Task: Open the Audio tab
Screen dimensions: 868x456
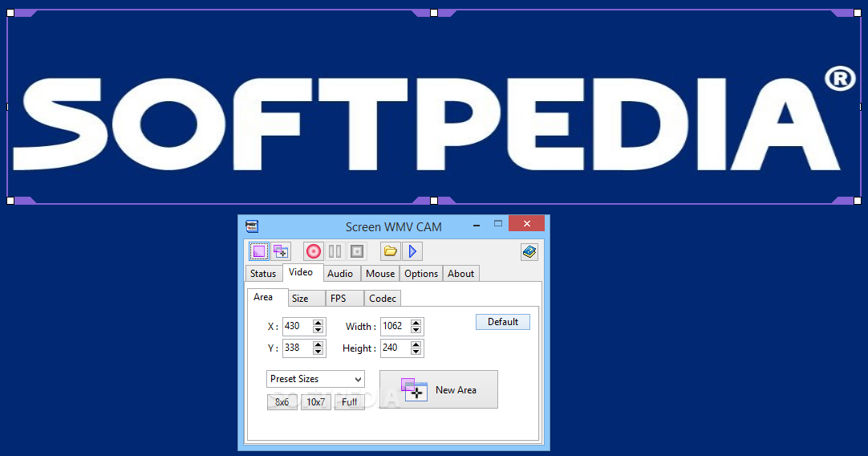Action: point(340,274)
